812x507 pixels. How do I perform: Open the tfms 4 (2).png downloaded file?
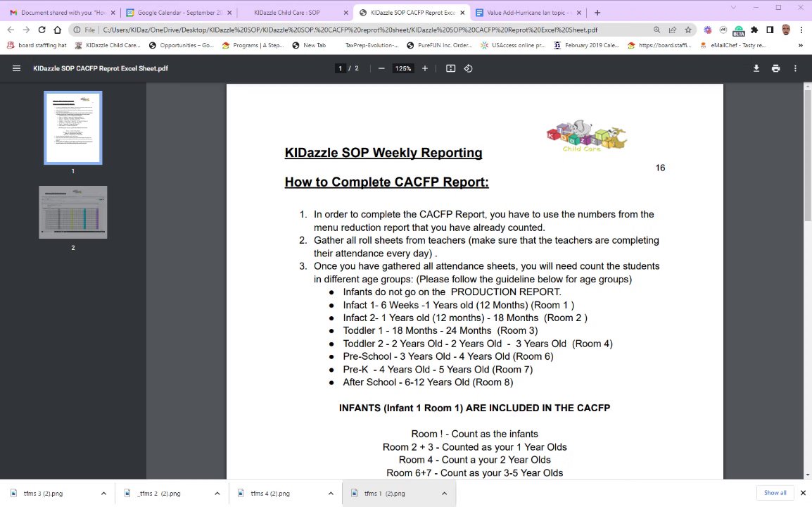[269, 494]
